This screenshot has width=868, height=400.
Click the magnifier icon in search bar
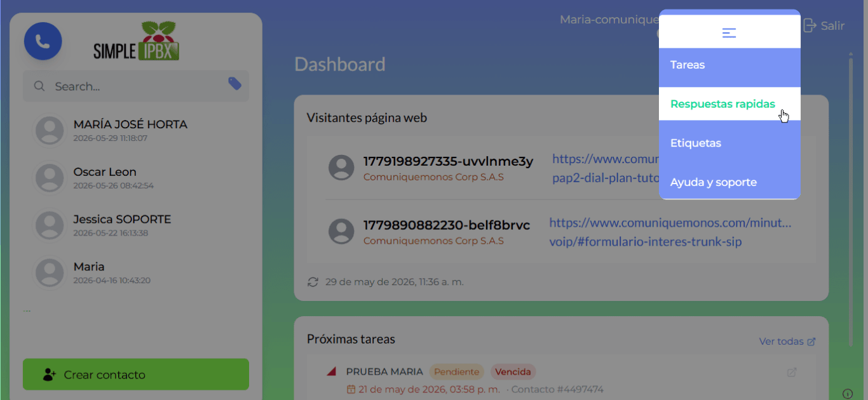pos(39,86)
